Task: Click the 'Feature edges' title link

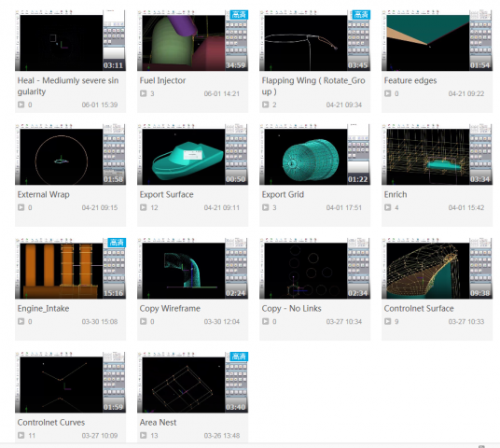Action: [x=410, y=80]
